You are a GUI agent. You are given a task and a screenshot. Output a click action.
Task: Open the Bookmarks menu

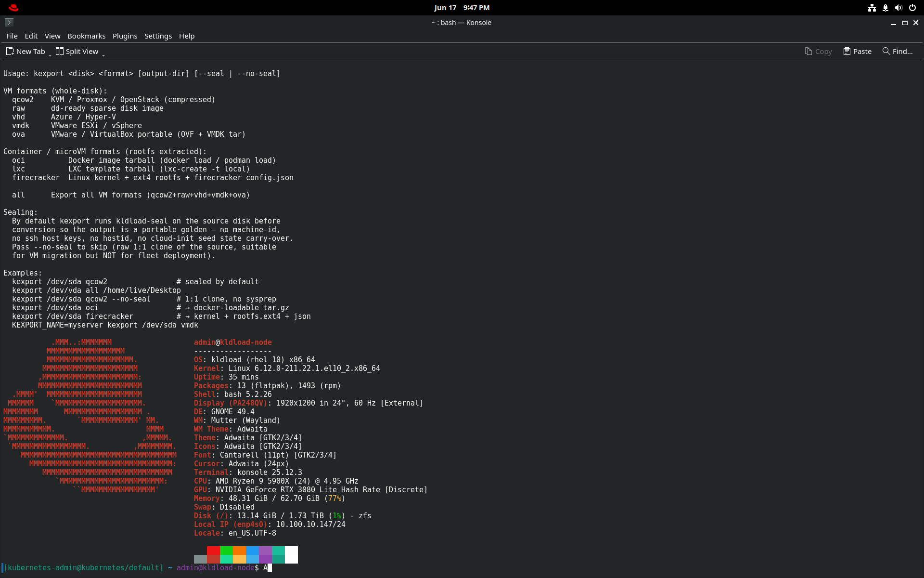click(86, 36)
